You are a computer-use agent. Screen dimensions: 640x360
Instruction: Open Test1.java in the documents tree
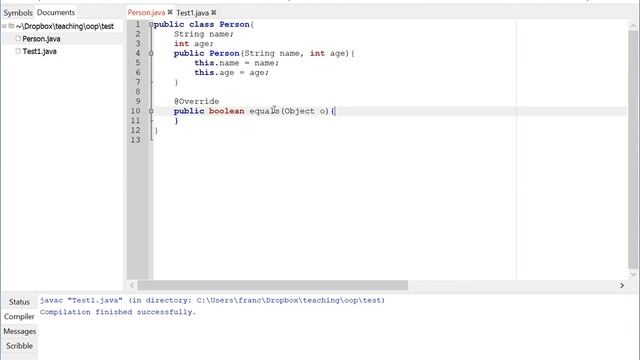40,51
